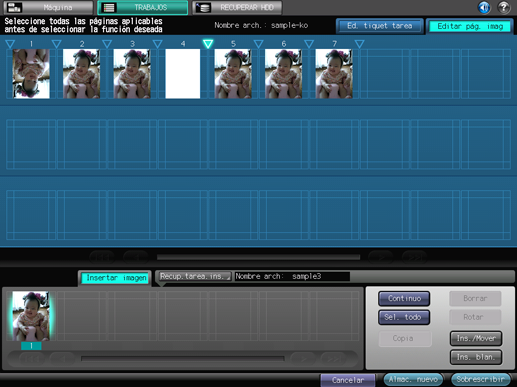Go to previous insert image page
Image resolution: width=517 pixels, height=387 pixels.
click(x=62, y=359)
